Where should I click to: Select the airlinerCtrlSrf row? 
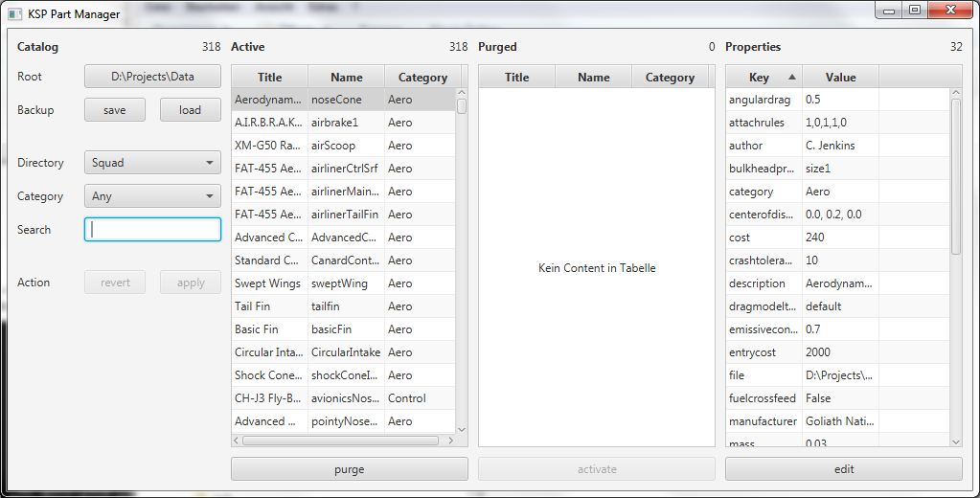pos(344,169)
